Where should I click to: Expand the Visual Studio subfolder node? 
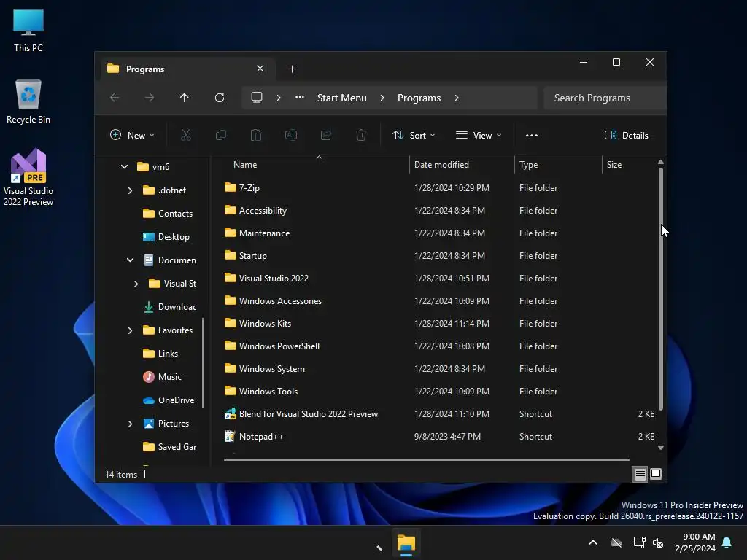[x=136, y=284]
